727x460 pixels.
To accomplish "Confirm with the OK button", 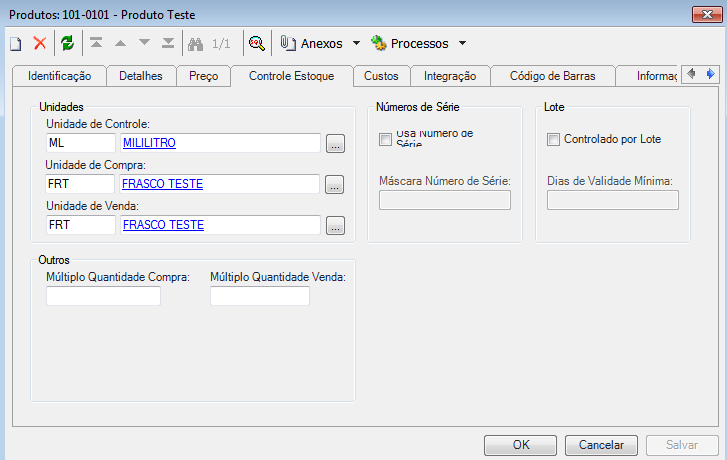I will (520, 445).
